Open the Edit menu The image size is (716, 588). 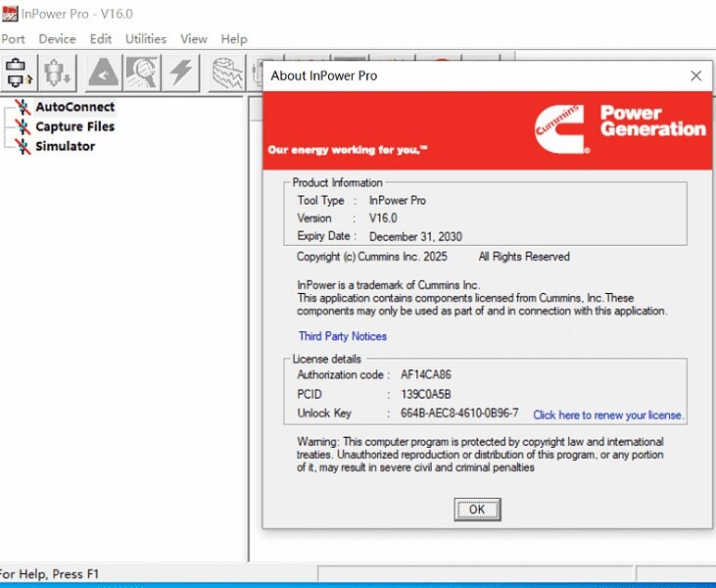point(101,39)
